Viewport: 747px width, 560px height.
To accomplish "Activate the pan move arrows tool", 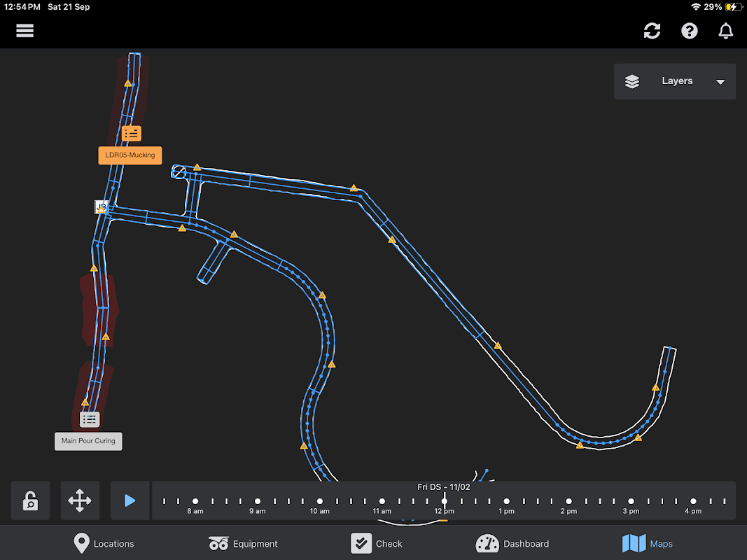I will (80, 500).
